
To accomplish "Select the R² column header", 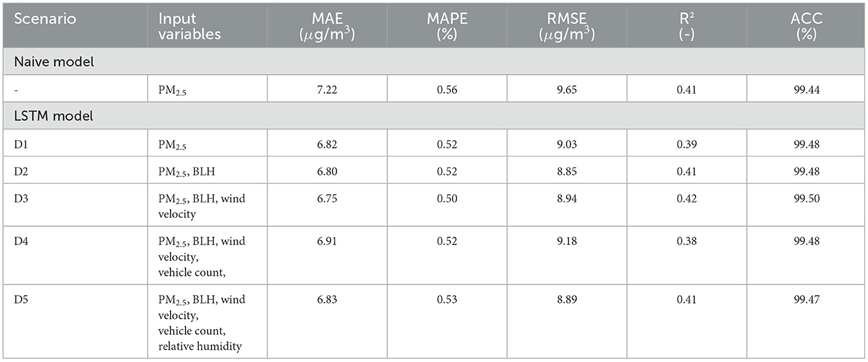I will point(687,26).
